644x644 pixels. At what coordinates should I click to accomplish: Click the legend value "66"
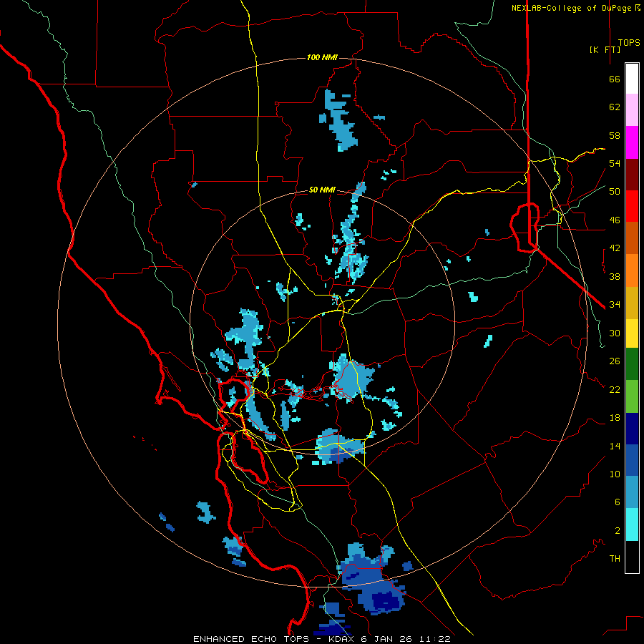tap(615, 79)
